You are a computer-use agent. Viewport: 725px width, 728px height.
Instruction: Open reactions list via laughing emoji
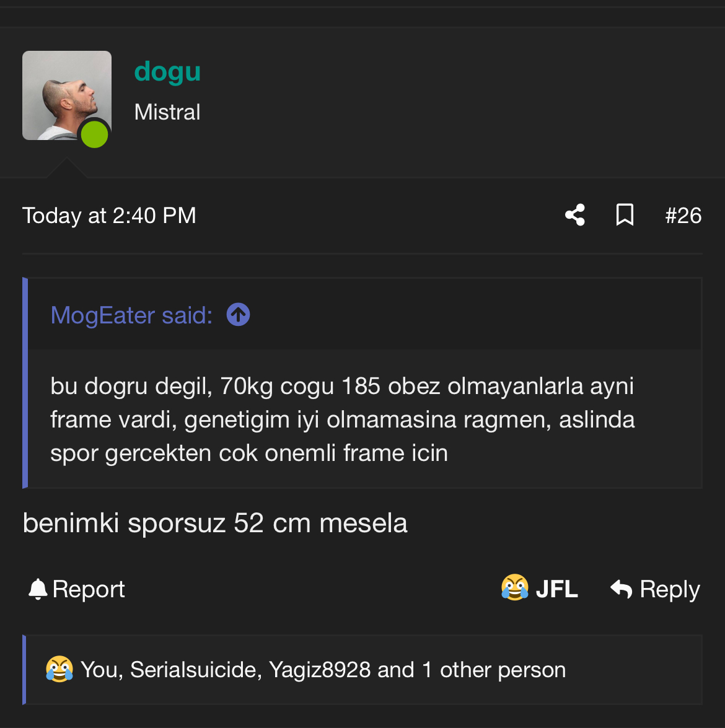tap(59, 670)
